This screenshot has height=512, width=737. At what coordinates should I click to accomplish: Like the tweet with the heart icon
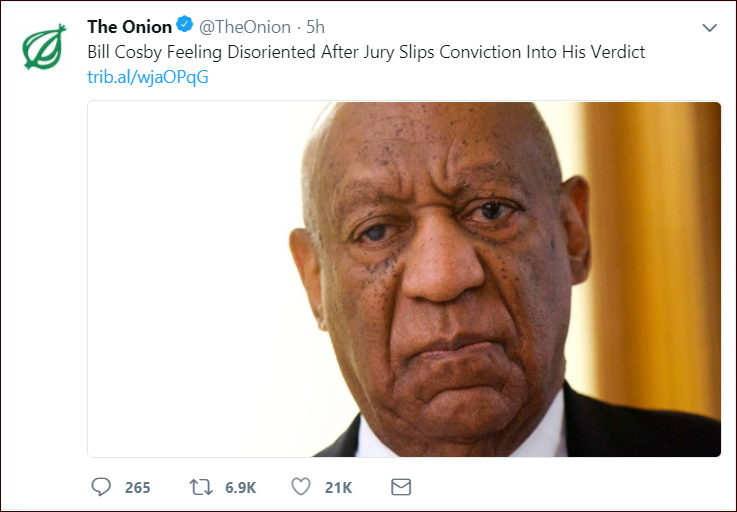tap(301, 487)
